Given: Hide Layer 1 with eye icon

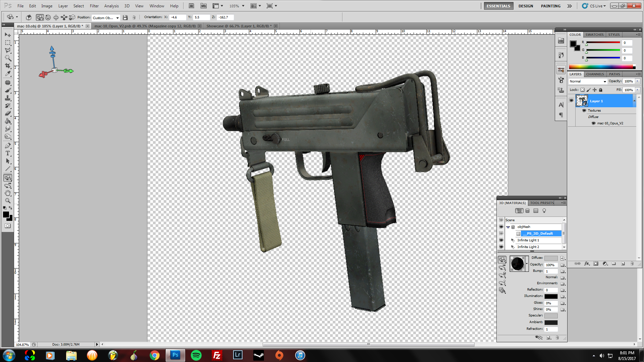Looking at the screenshot, I should pyautogui.click(x=571, y=101).
